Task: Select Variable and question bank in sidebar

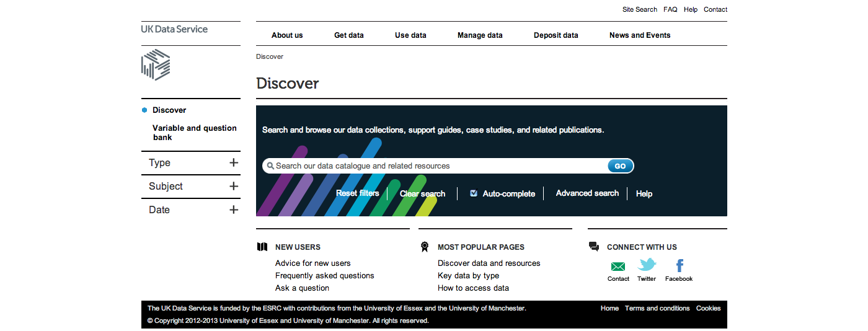Action: (194, 133)
